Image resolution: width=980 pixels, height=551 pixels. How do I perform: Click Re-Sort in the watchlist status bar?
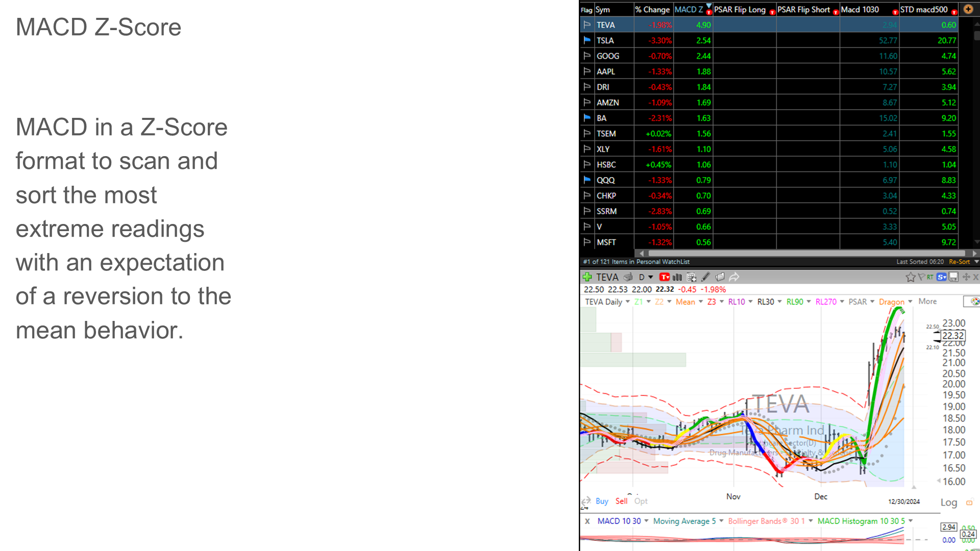[x=959, y=262]
